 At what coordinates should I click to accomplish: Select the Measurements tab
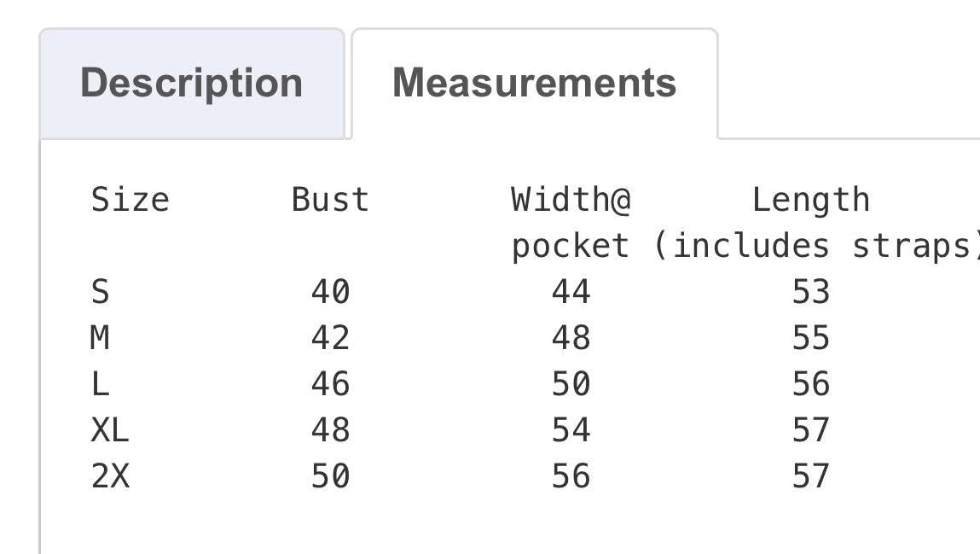click(534, 83)
